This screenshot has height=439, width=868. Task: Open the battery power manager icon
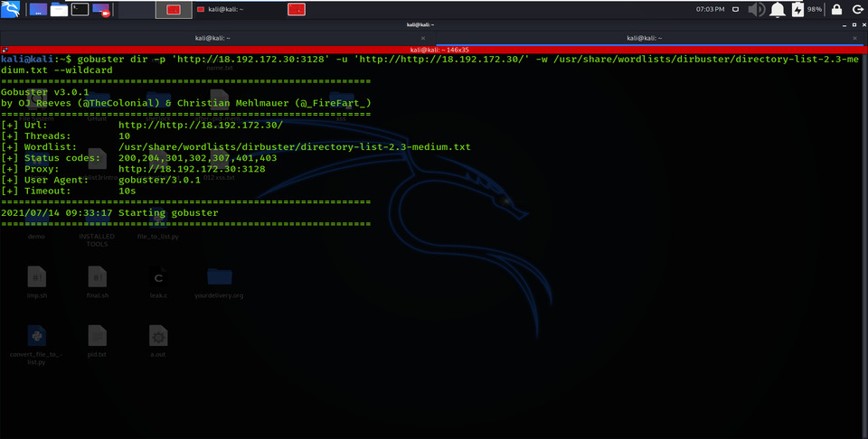[797, 9]
